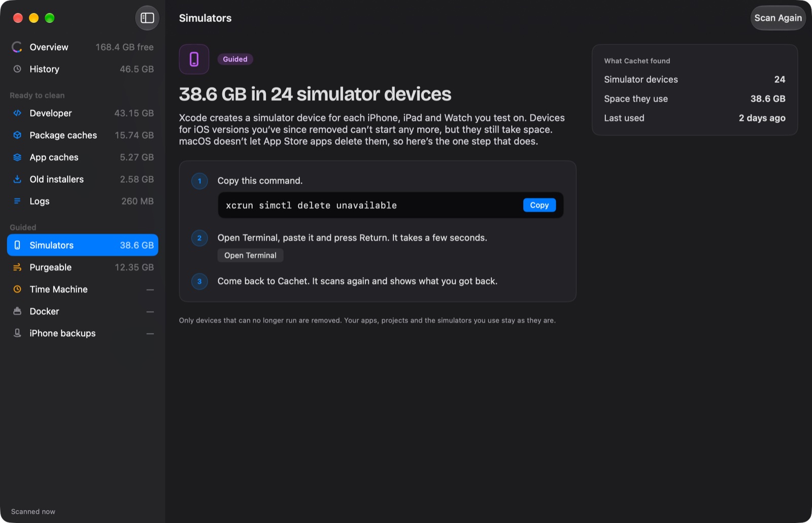812x523 pixels.
Task: Open the Overview section
Action: pos(83,47)
